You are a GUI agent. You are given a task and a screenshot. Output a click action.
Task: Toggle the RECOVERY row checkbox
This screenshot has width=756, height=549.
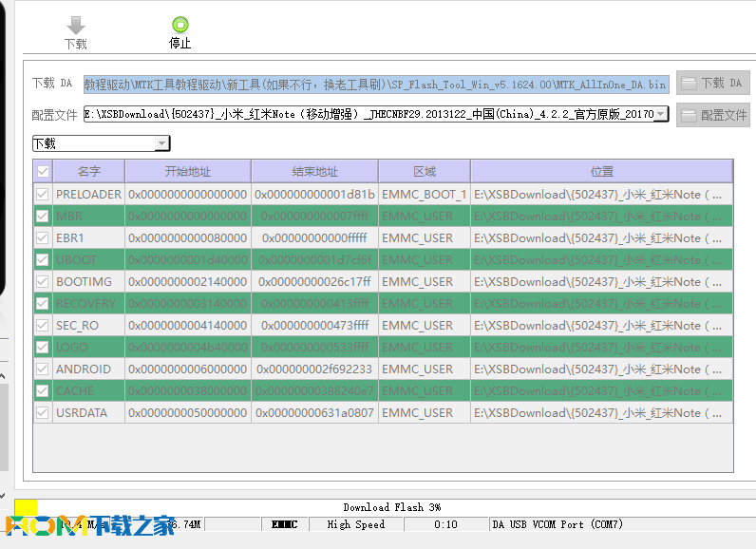point(43,304)
